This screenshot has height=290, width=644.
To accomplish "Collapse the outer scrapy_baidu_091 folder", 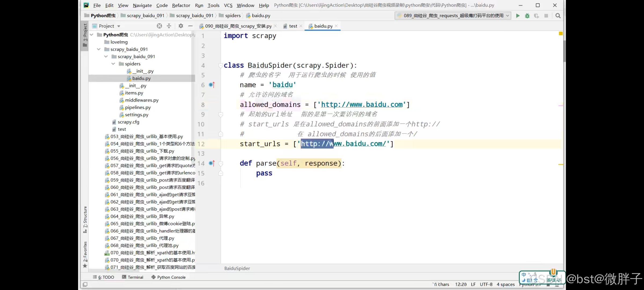I will point(99,49).
